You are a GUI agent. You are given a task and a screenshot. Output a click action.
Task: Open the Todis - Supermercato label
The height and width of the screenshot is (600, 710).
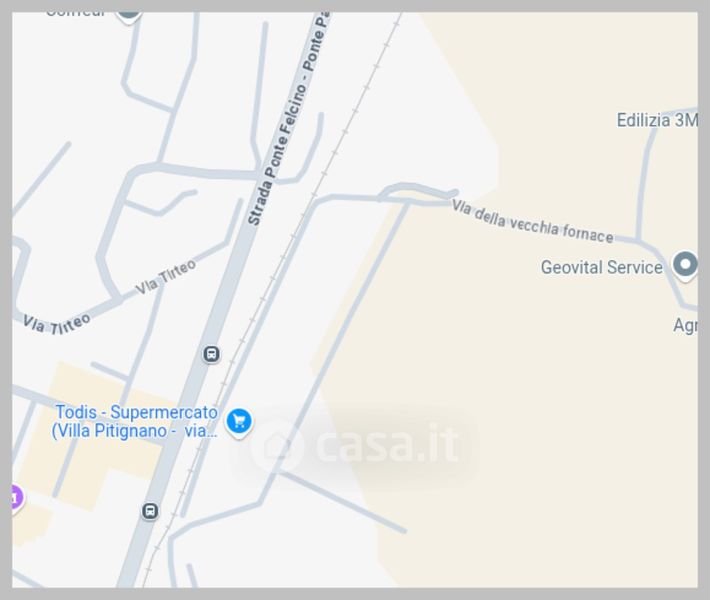pyautogui.click(x=136, y=413)
